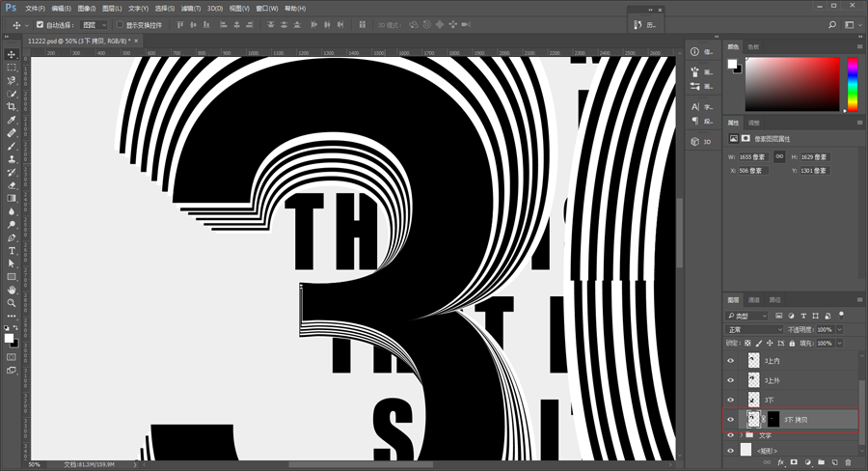Select the Zoom tool
Screen dimensions: 868x471
coord(11,303)
